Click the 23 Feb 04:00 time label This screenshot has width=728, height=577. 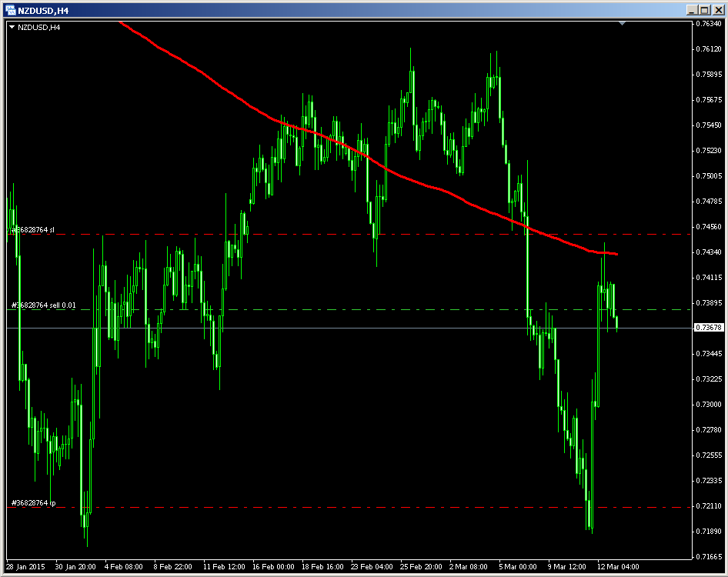(372, 567)
